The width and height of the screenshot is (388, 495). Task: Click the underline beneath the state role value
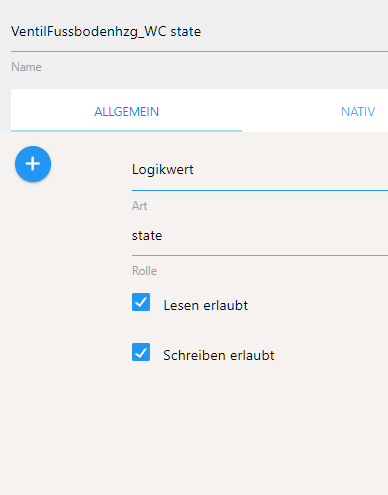tap(260, 256)
